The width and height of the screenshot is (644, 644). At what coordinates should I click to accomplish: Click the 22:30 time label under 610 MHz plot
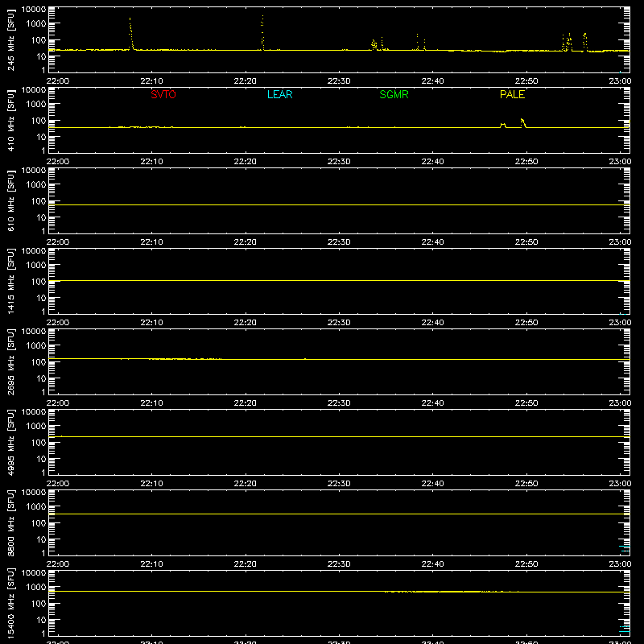pyautogui.click(x=339, y=242)
